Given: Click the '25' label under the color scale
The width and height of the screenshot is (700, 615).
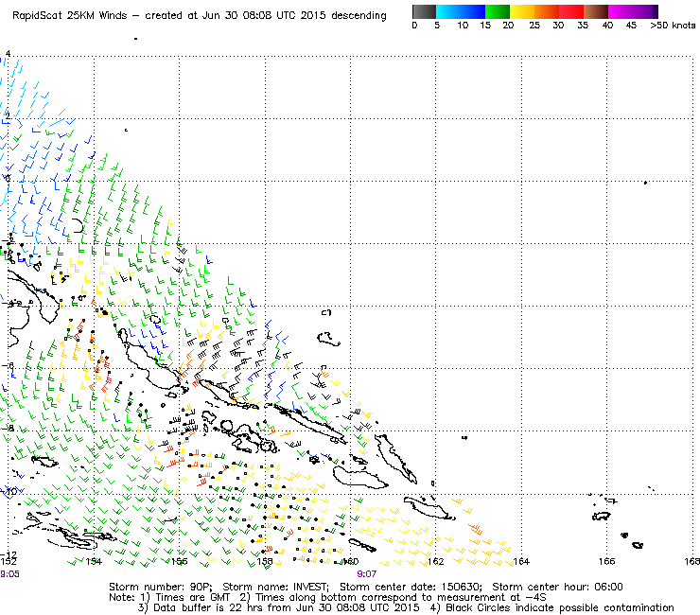Looking at the screenshot, I should tap(534, 26).
